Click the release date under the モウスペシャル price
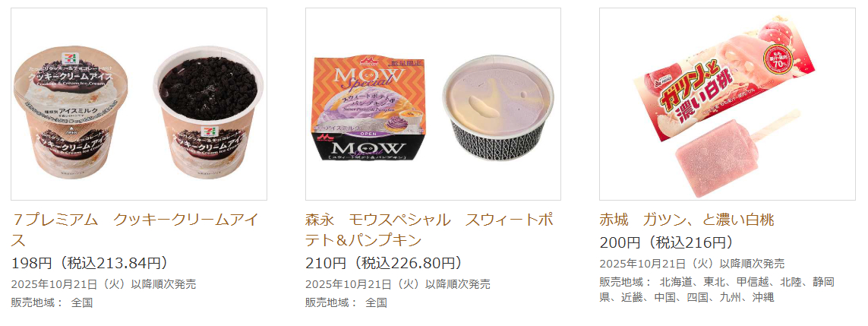The height and width of the screenshot is (326, 868). (398, 284)
